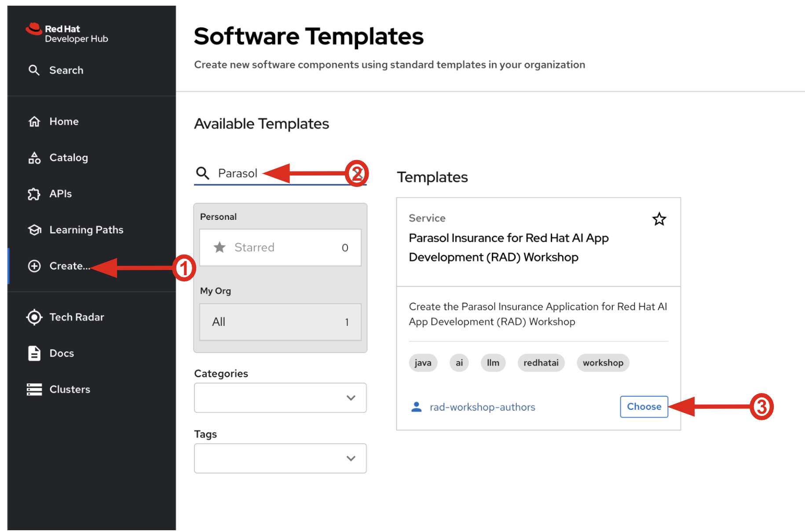Click the Docs document icon
Screen dimensions: 805x532
[34, 353]
